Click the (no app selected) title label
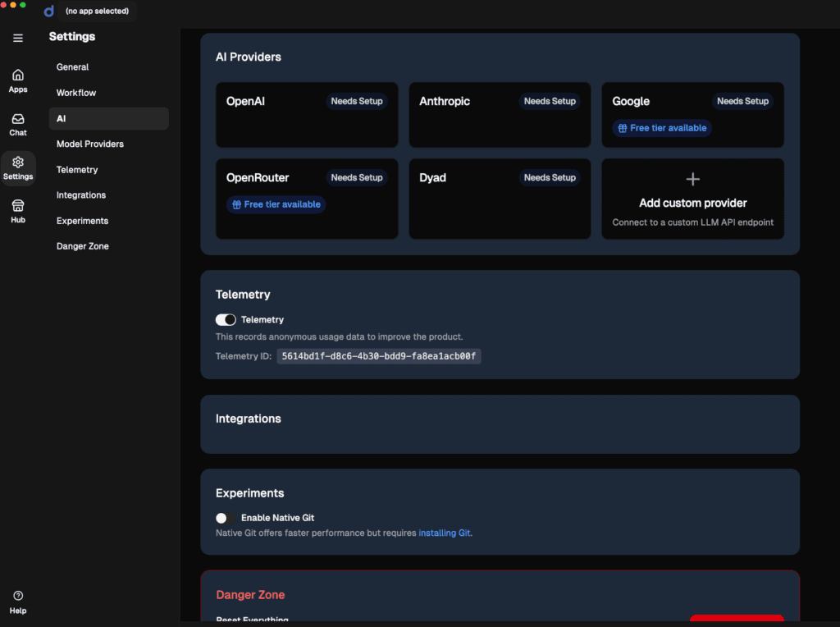This screenshot has height=627, width=840. 97,11
